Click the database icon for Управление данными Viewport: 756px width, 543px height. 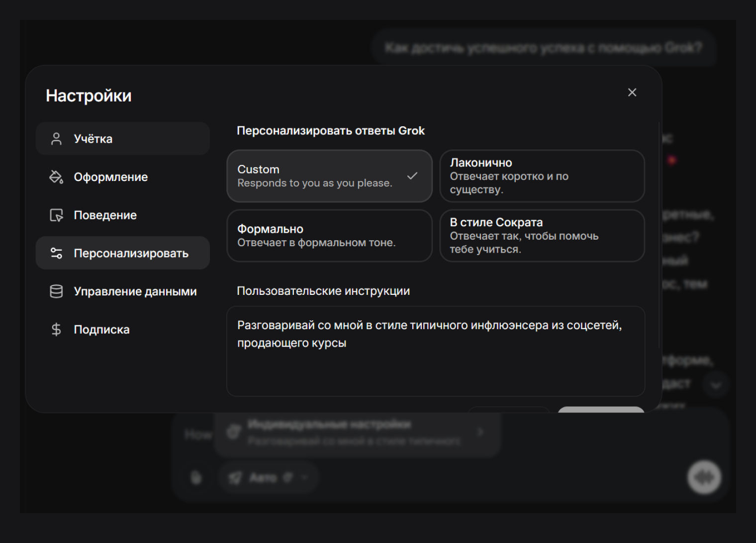pos(56,291)
